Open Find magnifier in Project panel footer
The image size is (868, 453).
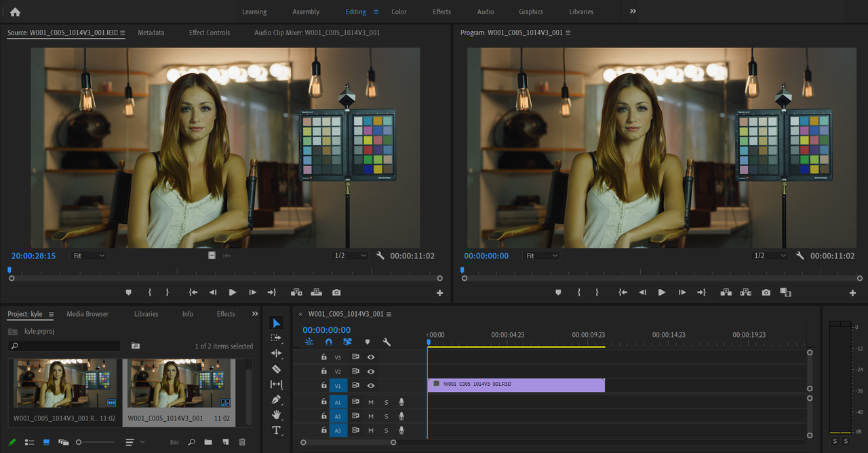tap(192, 442)
